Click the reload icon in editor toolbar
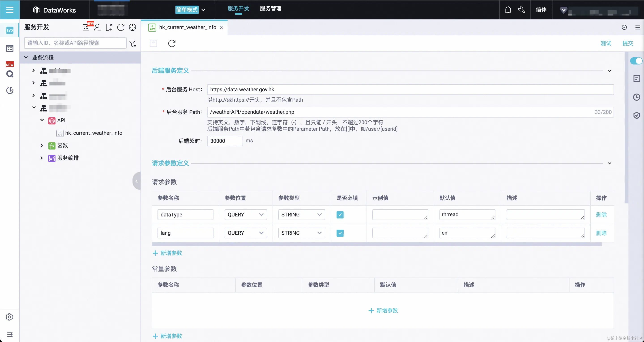644x342 pixels. pos(172,43)
